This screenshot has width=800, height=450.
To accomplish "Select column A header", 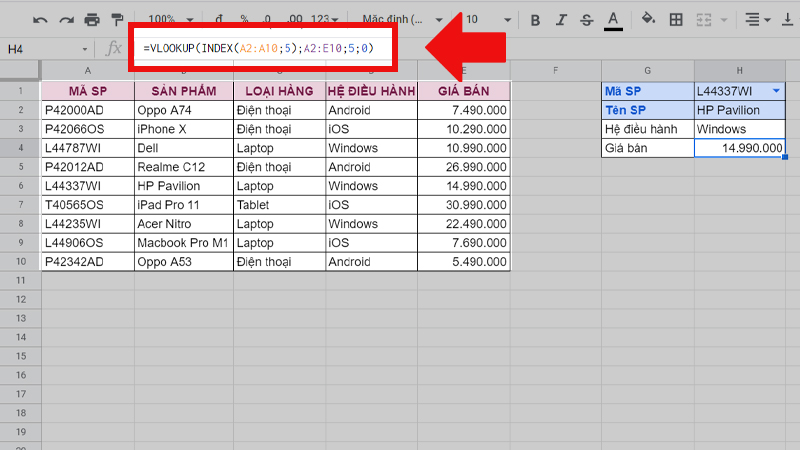I will click(x=88, y=70).
